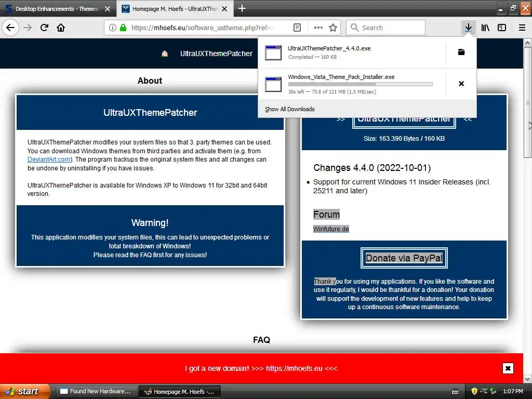
Task: Click Donate via PayPal button
Action: pyautogui.click(x=404, y=258)
